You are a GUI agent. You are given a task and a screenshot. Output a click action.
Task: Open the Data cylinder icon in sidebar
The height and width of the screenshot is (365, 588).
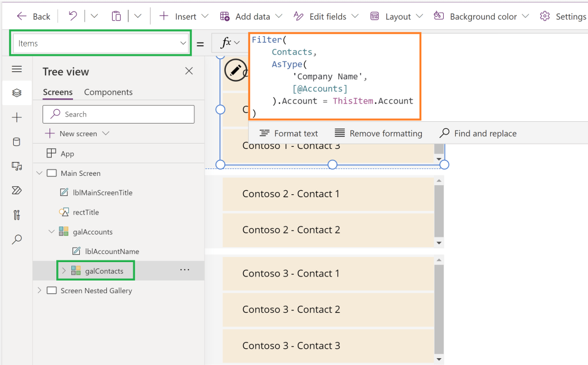pos(17,142)
